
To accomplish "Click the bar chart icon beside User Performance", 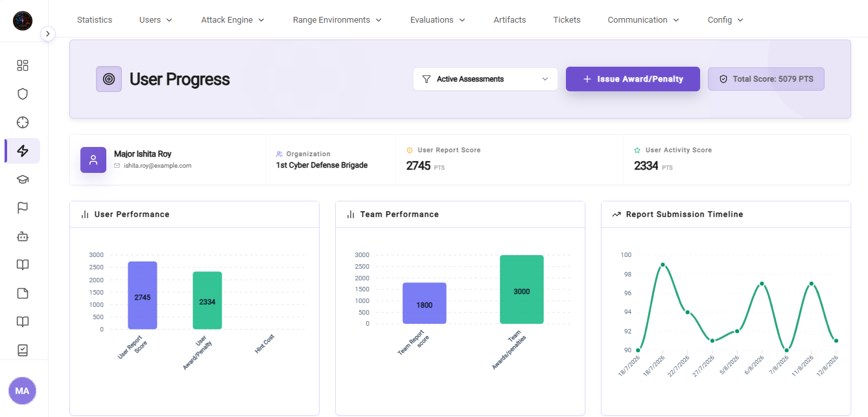I will click(x=85, y=214).
